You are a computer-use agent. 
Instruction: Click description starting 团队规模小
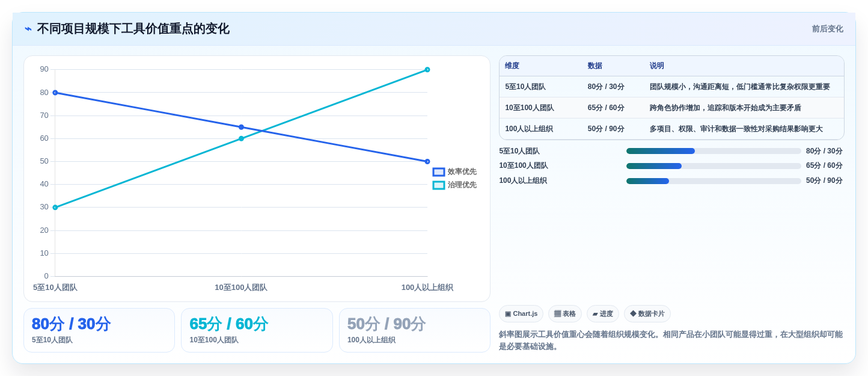coord(740,87)
